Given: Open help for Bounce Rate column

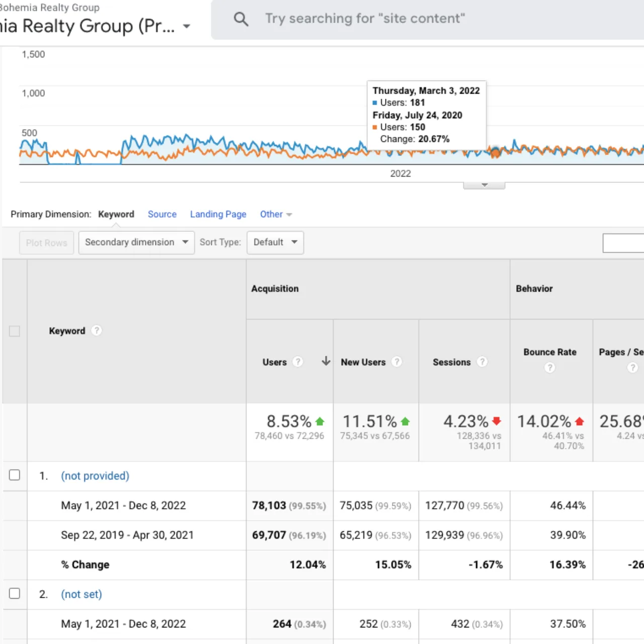Looking at the screenshot, I should tap(550, 368).
